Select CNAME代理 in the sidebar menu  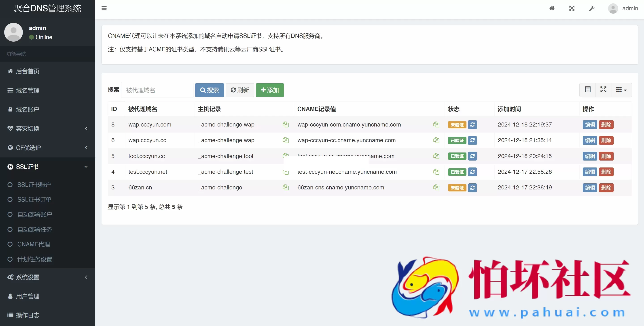point(34,244)
